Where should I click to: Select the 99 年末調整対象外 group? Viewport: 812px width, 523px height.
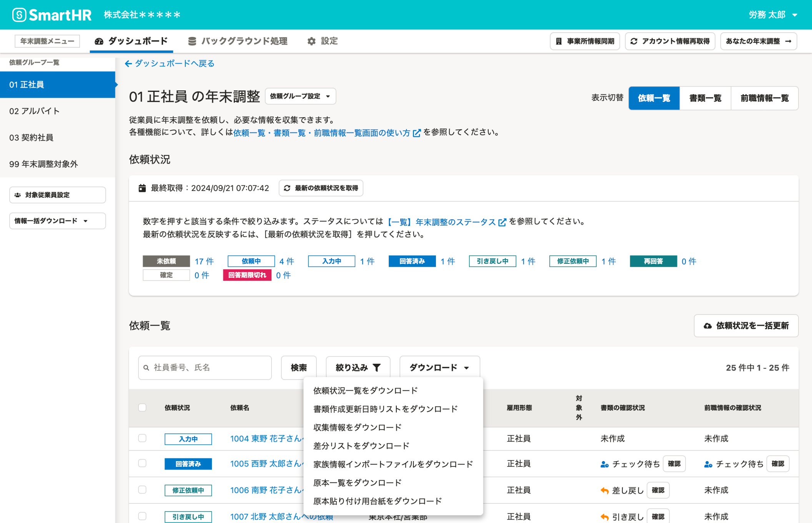pyautogui.click(x=58, y=164)
